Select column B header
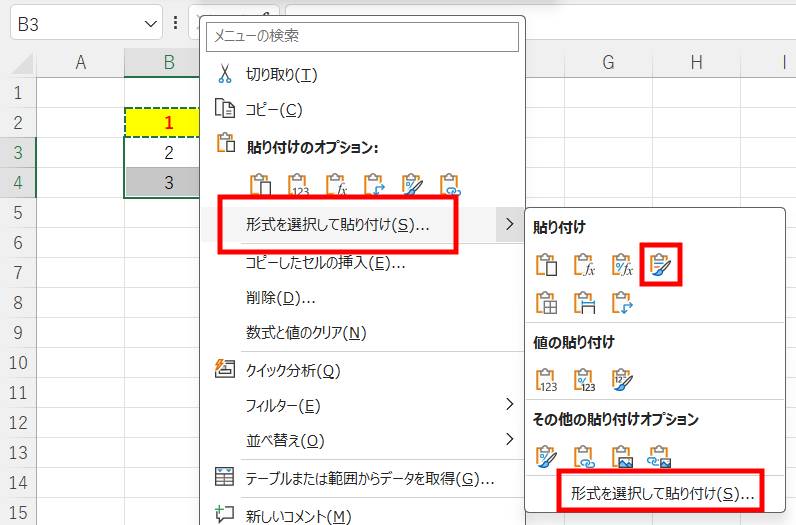 (x=162, y=62)
